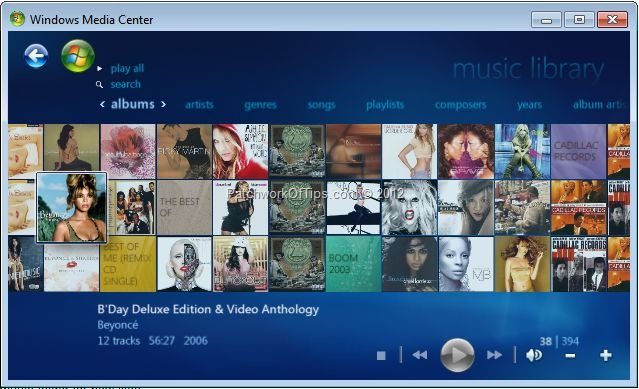Open the Brave album cover with two faces

466,152
